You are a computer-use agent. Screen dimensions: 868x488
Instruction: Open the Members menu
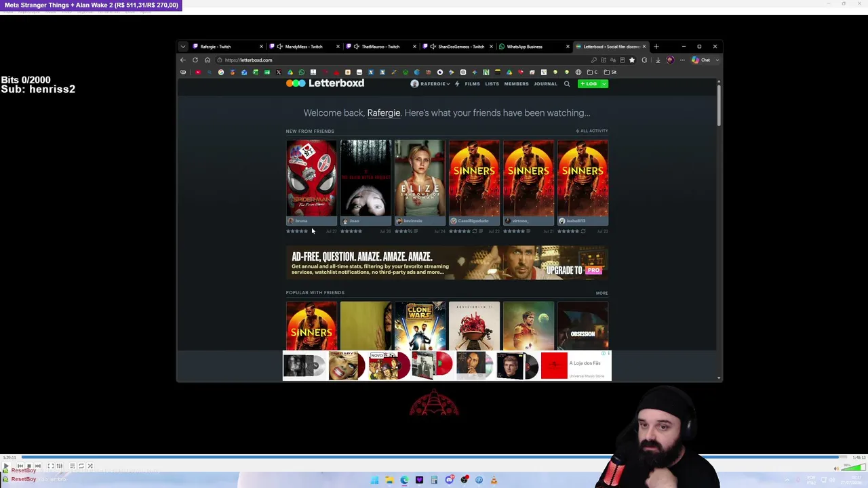(516, 84)
